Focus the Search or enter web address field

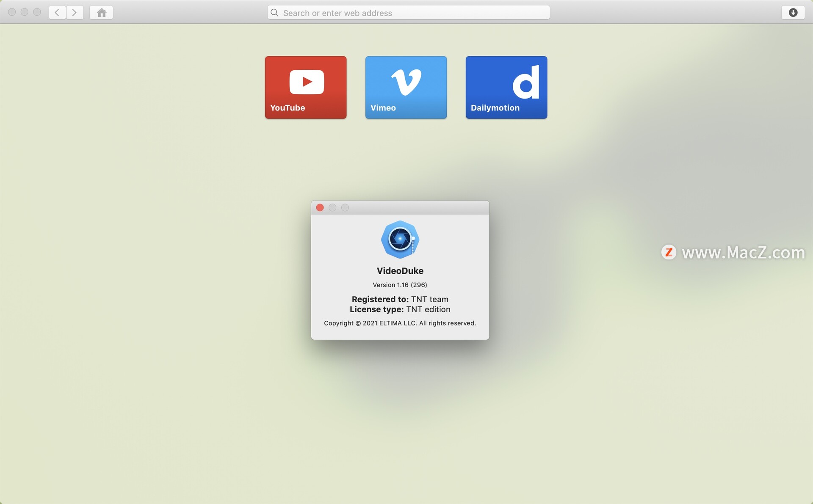coord(409,13)
